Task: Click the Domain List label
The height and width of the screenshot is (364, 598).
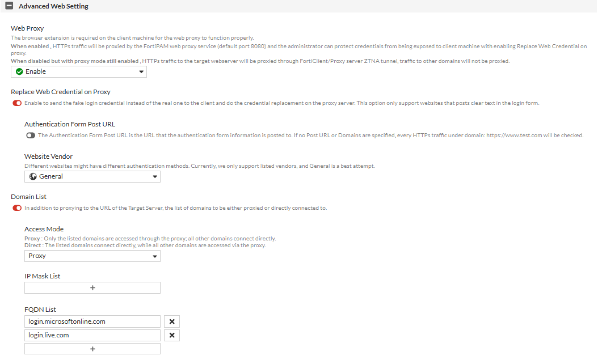Action: point(28,197)
